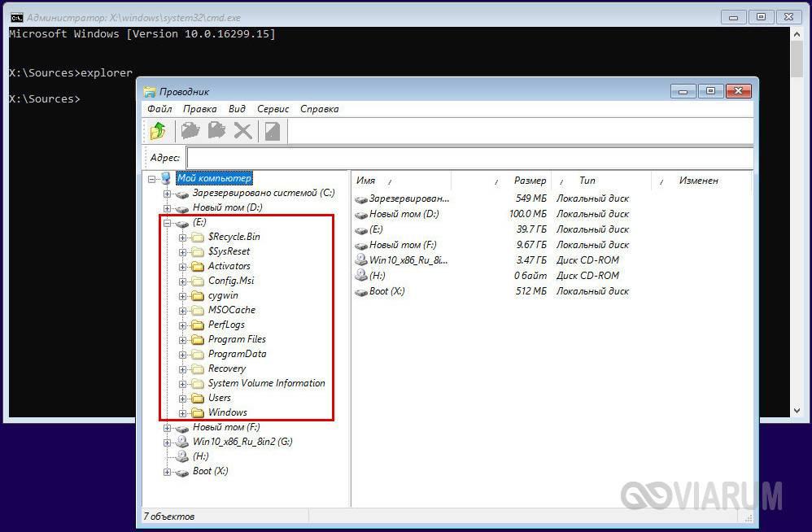Click the 512 МБ size cell
This screenshot has width=812, height=532.
click(531, 291)
